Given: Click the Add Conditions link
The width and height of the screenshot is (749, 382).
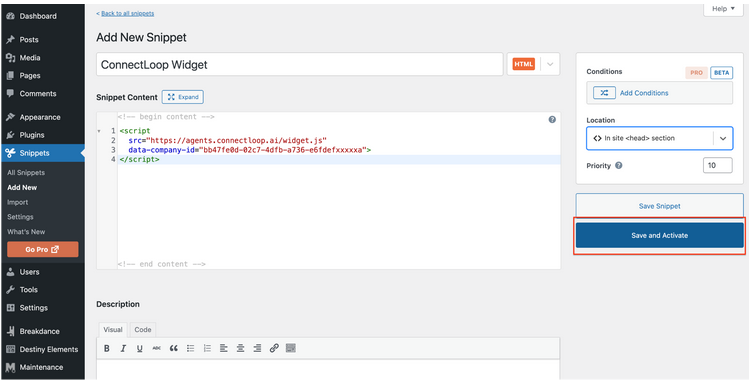Looking at the screenshot, I should pos(644,93).
